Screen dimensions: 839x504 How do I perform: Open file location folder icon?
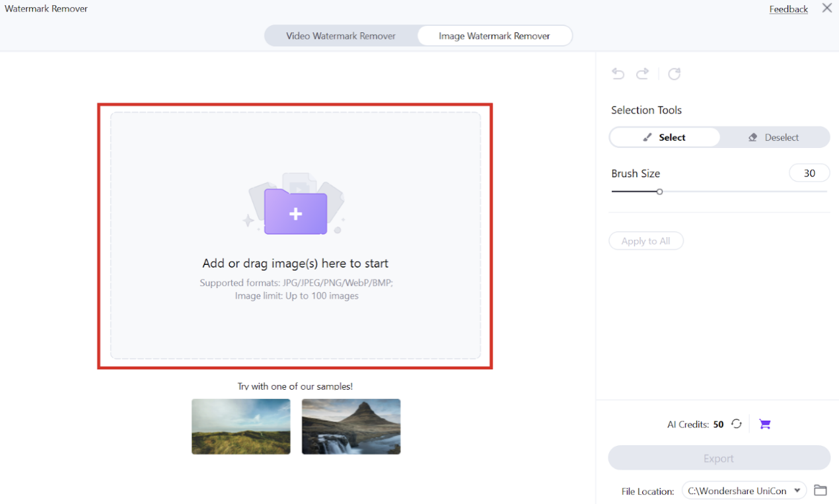coord(821,490)
